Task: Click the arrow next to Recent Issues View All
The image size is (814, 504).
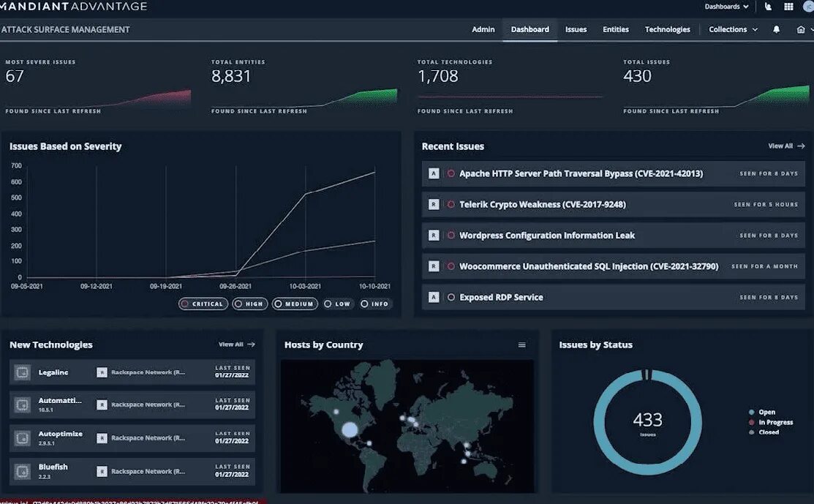Action: (x=801, y=146)
